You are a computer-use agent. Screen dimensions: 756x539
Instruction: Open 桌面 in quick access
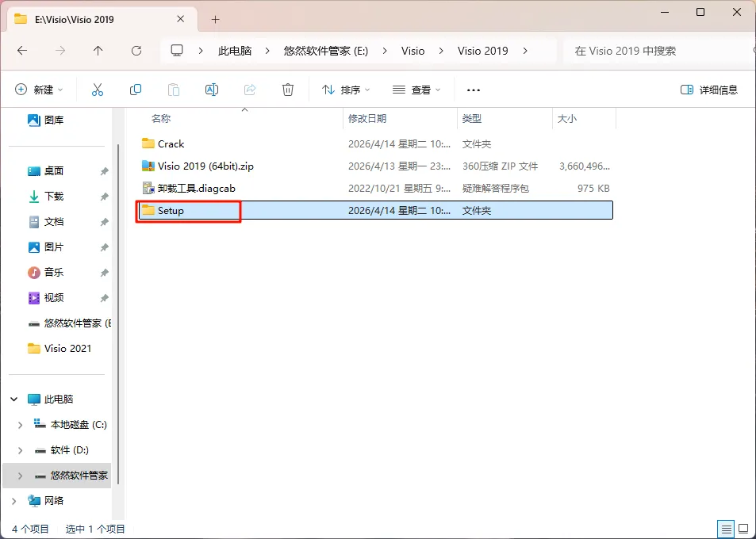(x=46, y=170)
